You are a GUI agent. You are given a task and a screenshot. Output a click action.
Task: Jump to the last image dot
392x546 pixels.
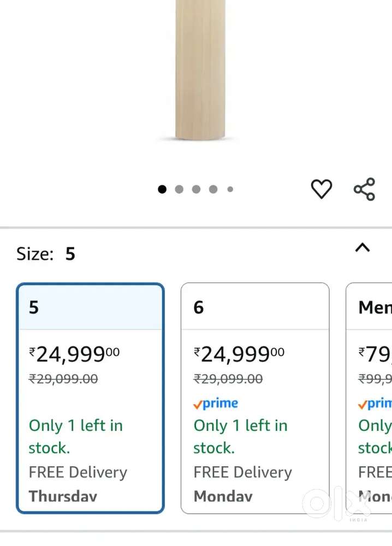[x=230, y=189]
